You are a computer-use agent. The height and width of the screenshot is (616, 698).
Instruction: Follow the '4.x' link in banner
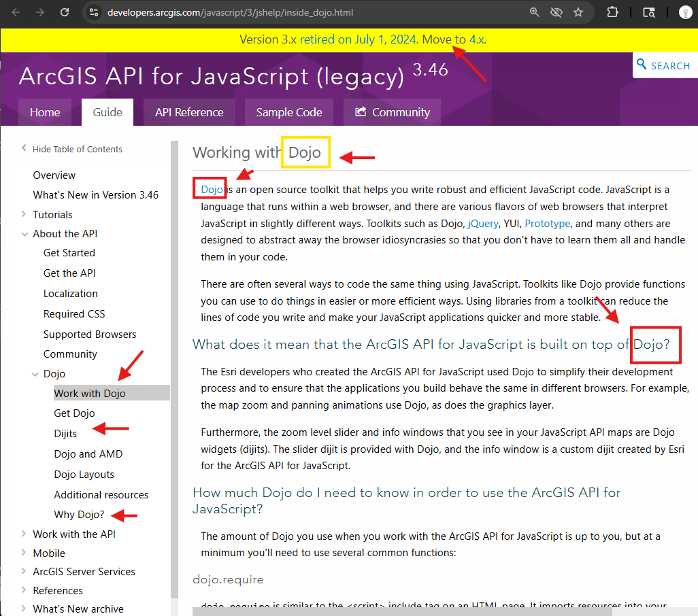click(x=477, y=39)
